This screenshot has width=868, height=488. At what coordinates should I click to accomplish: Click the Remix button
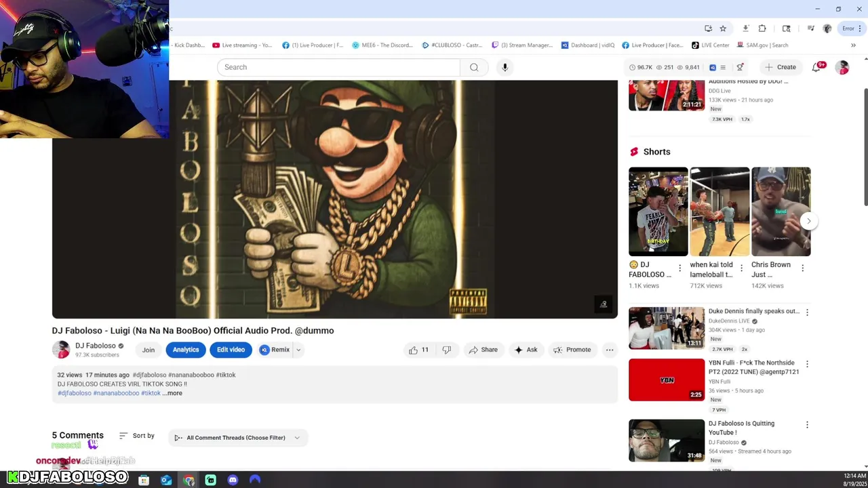[275, 350]
